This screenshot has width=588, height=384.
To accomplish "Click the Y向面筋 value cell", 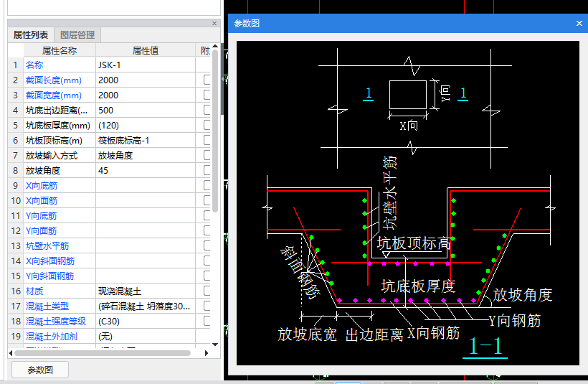I will (x=146, y=230).
